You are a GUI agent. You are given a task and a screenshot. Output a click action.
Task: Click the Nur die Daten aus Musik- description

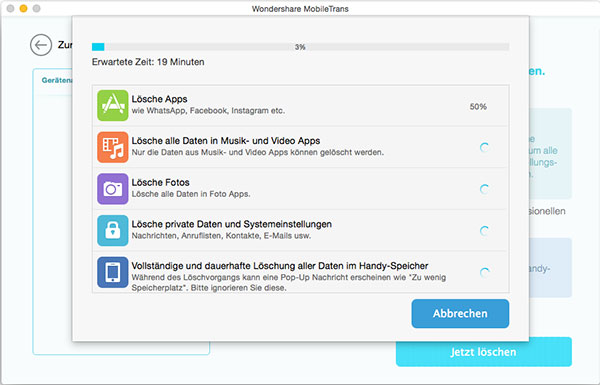(x=258, y=152)
